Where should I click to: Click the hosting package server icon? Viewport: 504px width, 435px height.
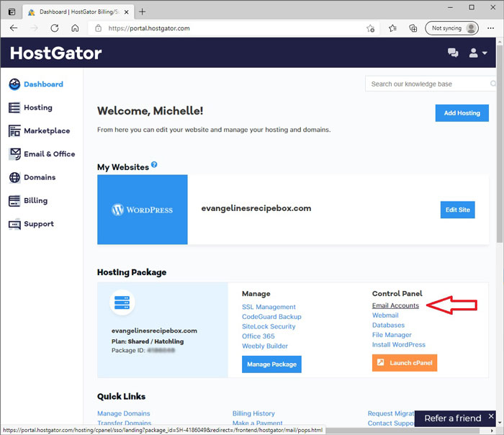(122, 302)
